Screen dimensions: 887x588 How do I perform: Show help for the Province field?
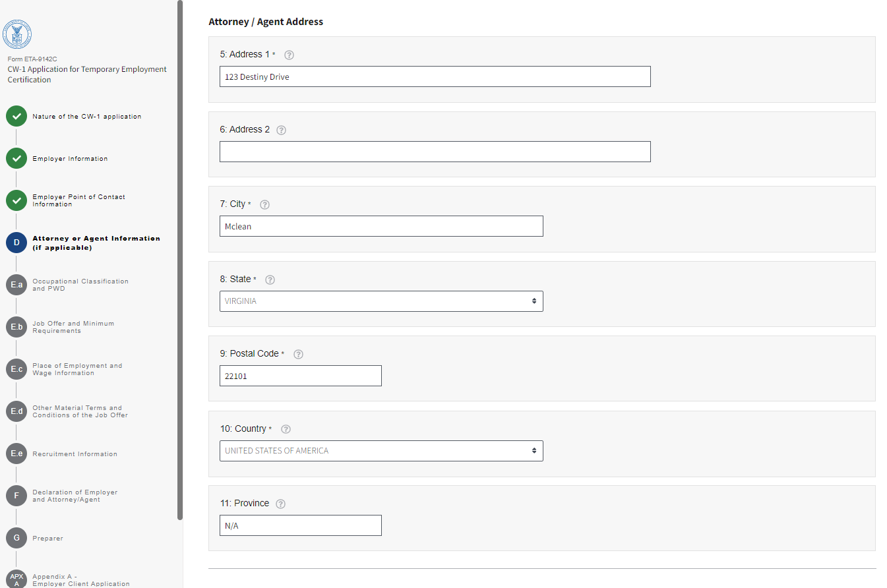point(280,504)
